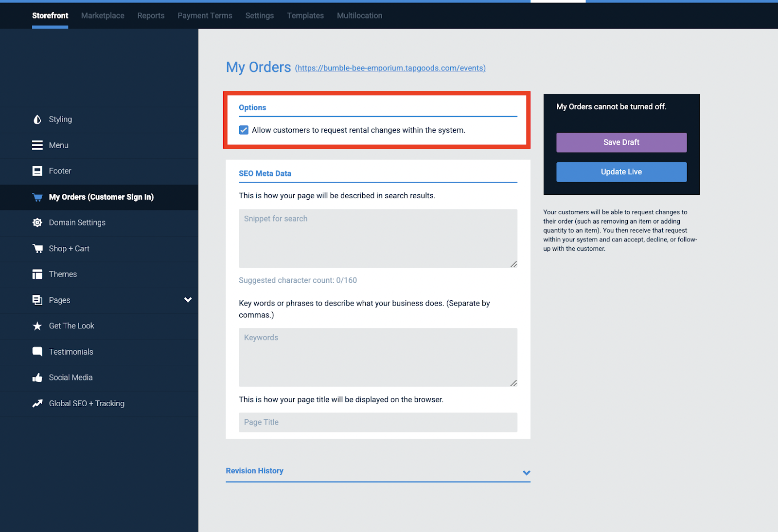Image resolution: width=778 pixels, height=532 pixels.
Task: Open the Menu section via hamburger icon
Action: pos(37,145)
